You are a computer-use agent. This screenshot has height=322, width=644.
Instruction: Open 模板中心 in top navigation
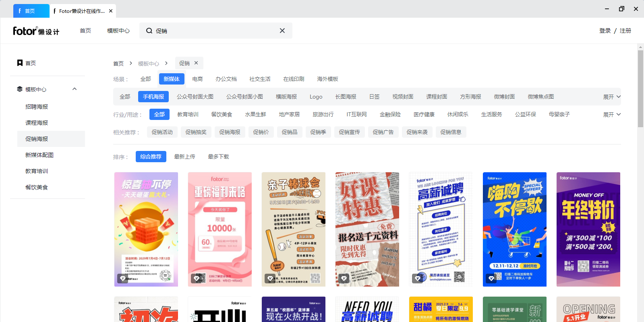118,31
